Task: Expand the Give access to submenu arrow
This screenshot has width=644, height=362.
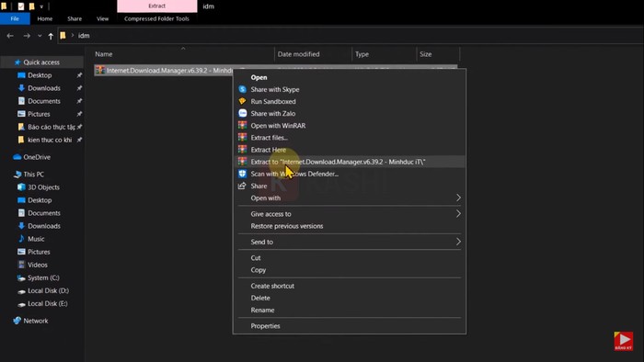Action: coord(458,213)
